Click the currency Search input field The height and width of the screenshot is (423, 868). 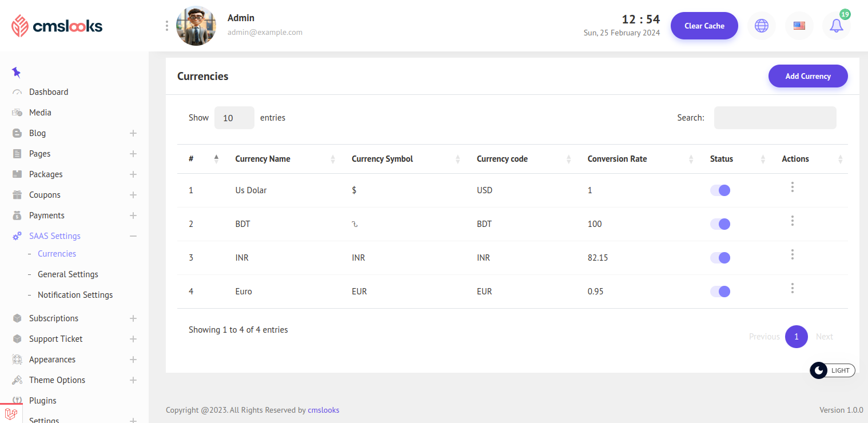pyautogui.click(x=775, y=118)
